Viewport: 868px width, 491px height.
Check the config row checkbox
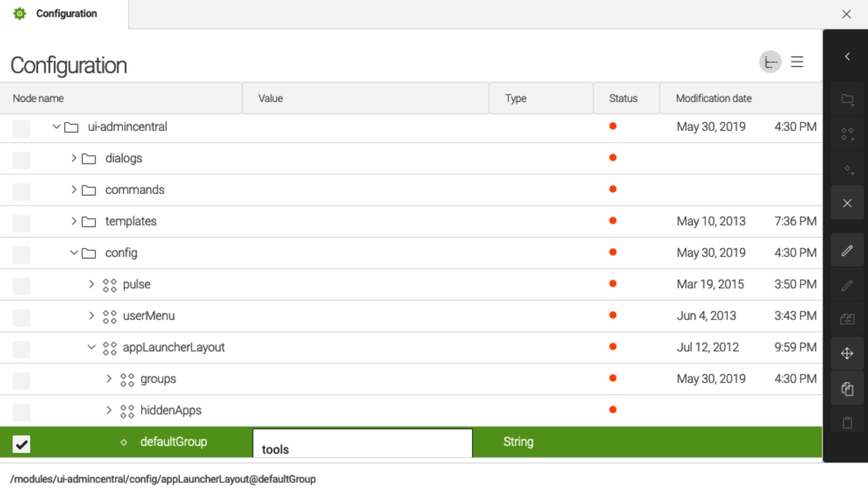point(21,255)
